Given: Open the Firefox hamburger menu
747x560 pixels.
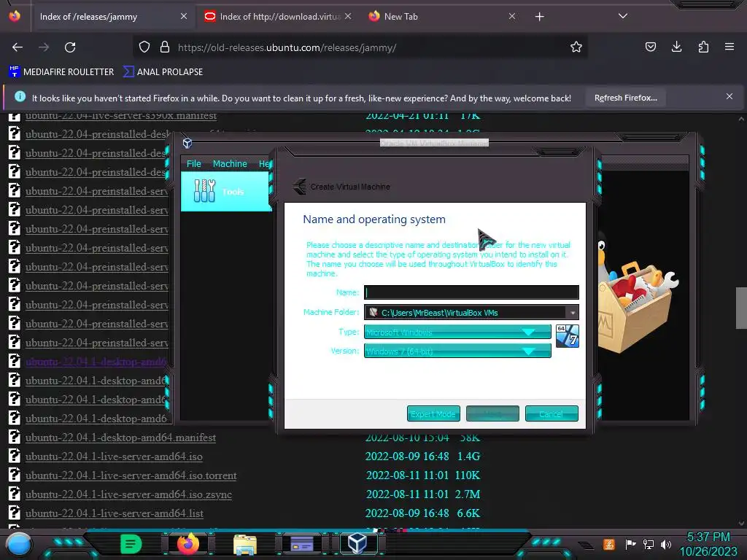Looking at the screenshot, I should 729,47.
